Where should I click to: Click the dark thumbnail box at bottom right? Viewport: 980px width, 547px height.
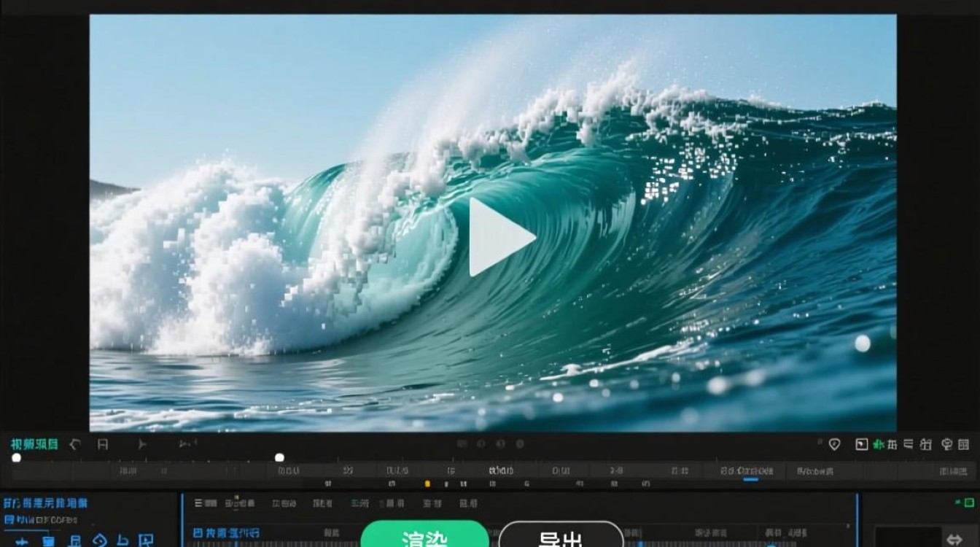pos(906,537)
